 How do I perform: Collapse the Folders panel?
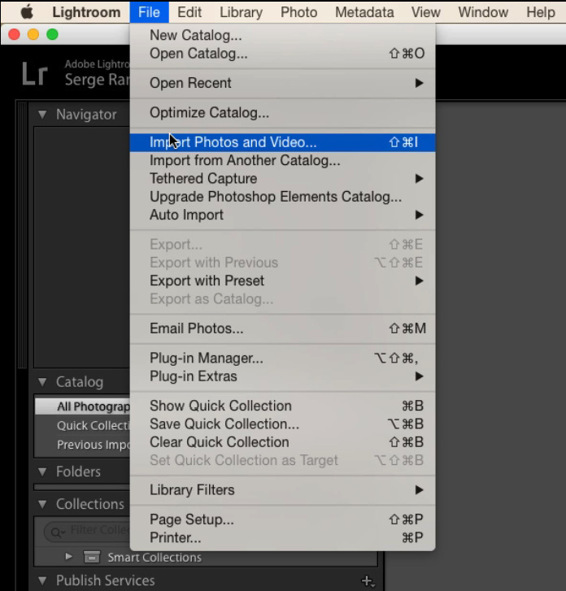(x=43, y=472)
